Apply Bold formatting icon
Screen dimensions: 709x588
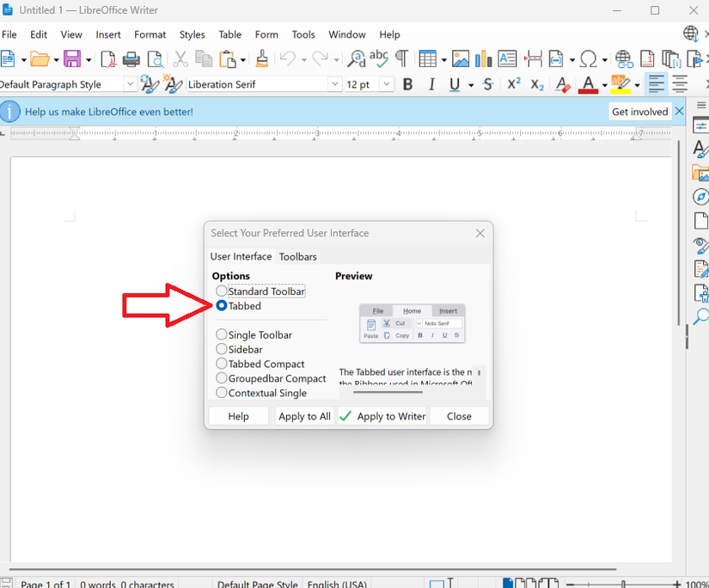[407, 84]
